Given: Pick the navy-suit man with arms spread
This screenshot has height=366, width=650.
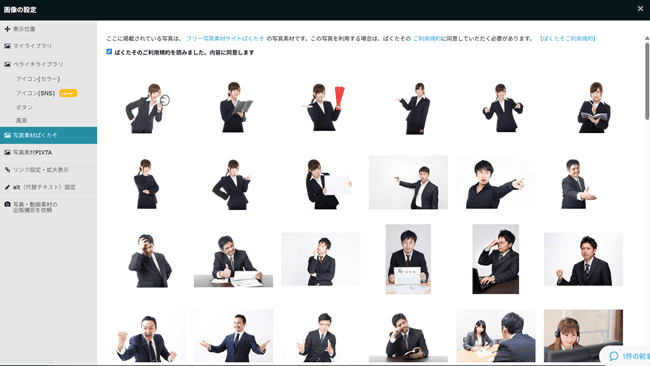Looking at the screenshot, I should pos(233,336).
